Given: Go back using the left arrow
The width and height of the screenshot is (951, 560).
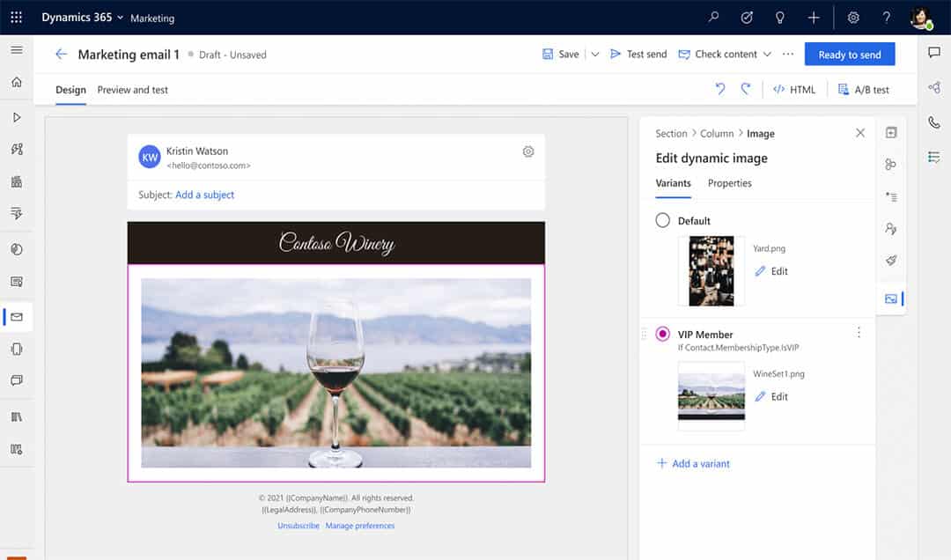Looking at the screenshot, I should coord(61,55).
